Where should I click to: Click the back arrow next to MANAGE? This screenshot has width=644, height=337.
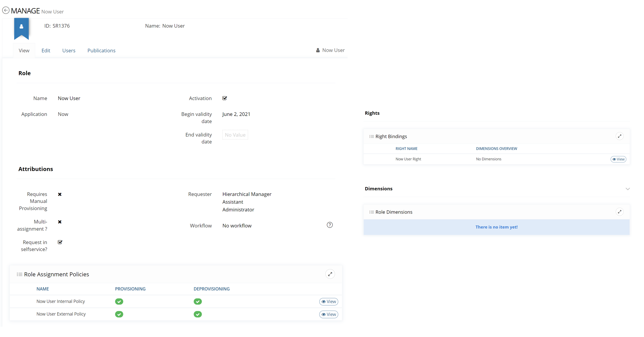coord(6,10)
